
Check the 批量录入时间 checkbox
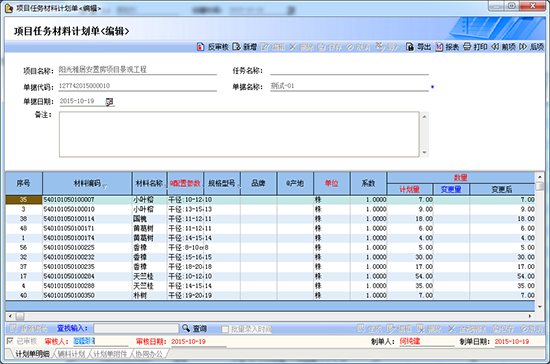(x=225, y=329)
